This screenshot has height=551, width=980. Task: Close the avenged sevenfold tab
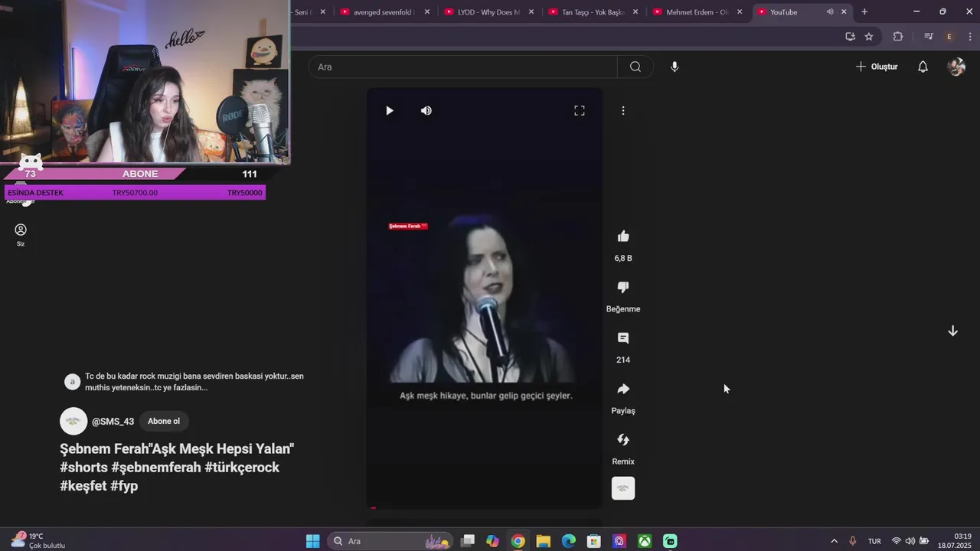click(427, 11)
